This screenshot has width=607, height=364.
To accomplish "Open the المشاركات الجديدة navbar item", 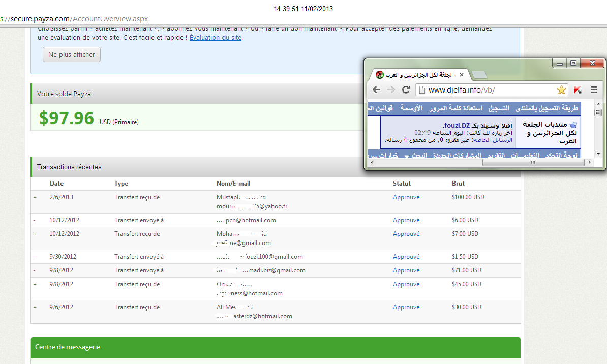I will 457,155.
